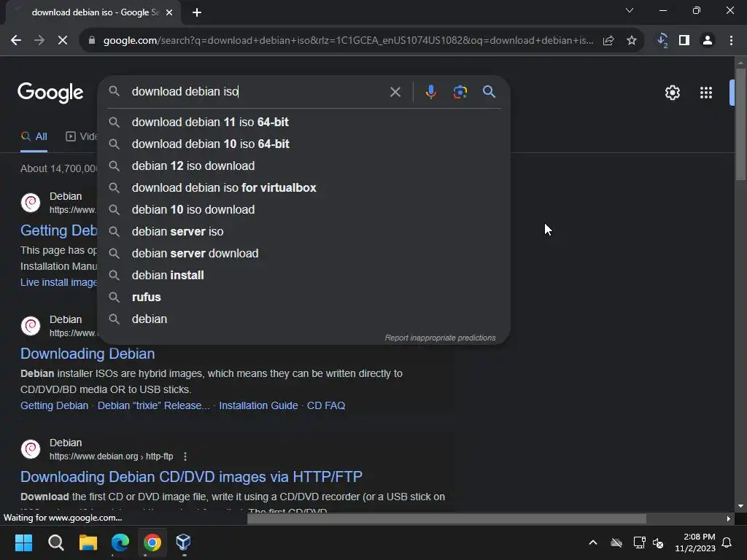747x560 pixels.
Task: Search by image with Google Lens
Action: pos(460,92)
